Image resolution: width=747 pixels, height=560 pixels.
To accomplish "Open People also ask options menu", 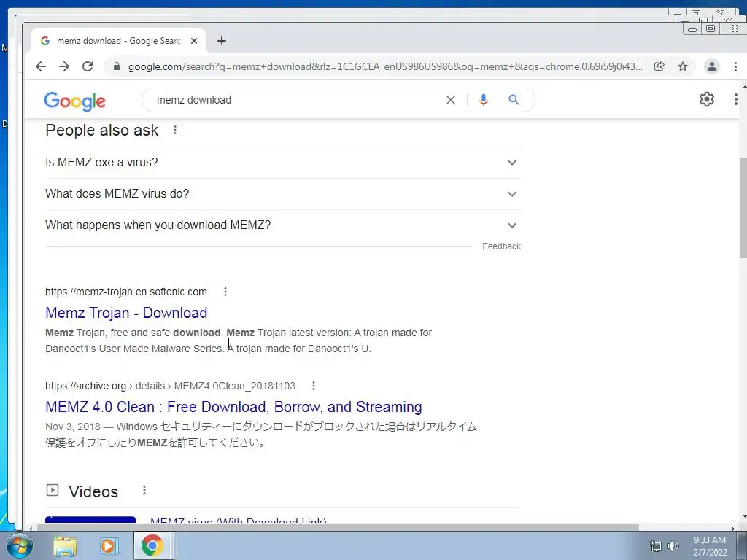I will tap(175, 130).
